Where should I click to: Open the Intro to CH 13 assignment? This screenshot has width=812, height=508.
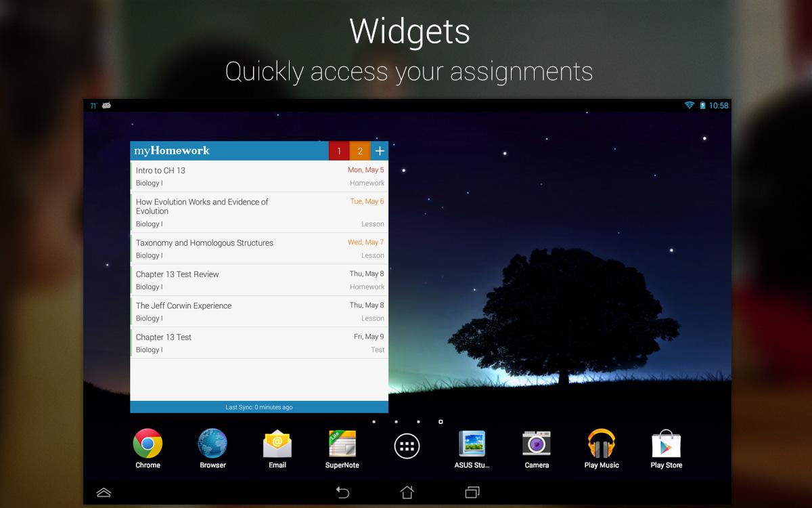coord(259,176)
